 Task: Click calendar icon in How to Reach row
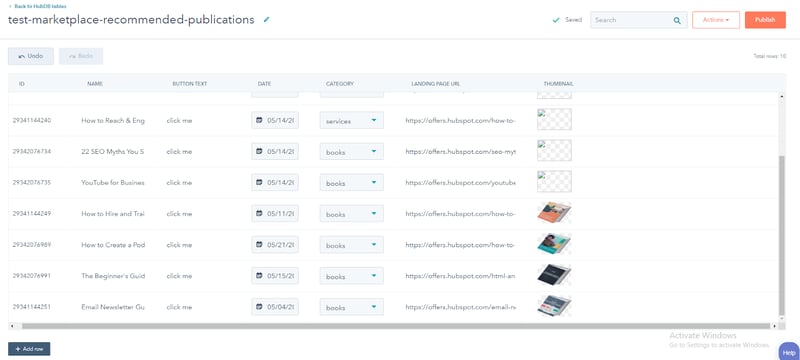(259, 120)
